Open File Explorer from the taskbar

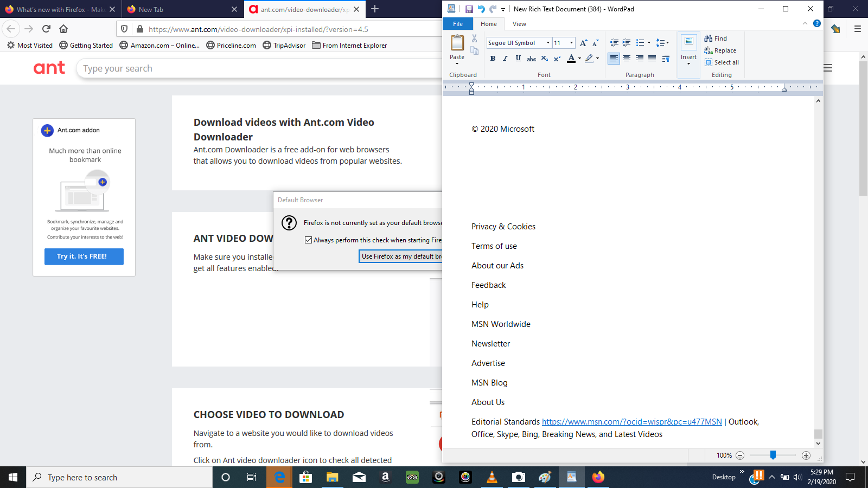pos(332,477)
